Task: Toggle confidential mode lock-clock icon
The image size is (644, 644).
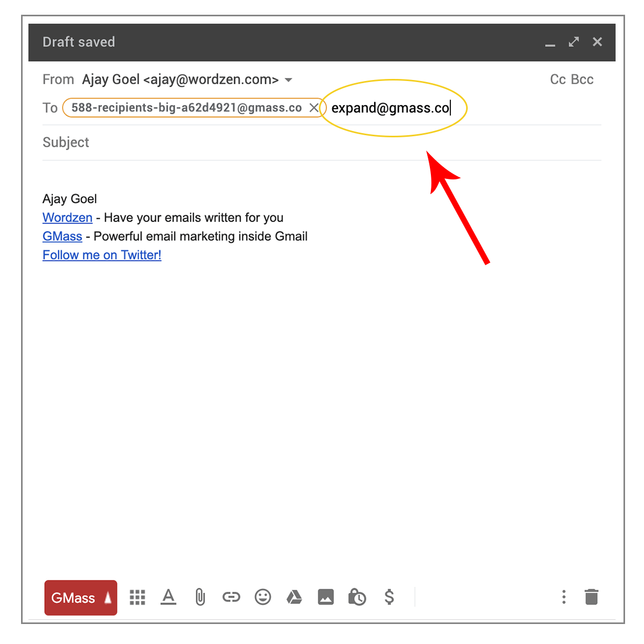Action: coord(357,597)
